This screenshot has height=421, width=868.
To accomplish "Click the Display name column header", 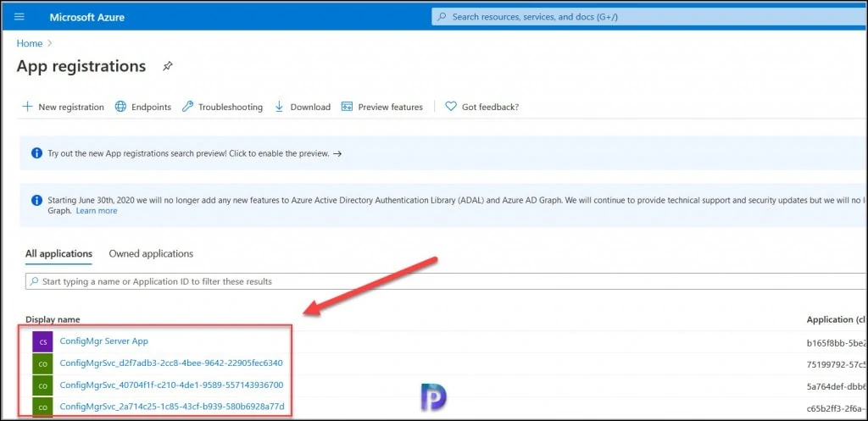I will (x=53, y=319).
